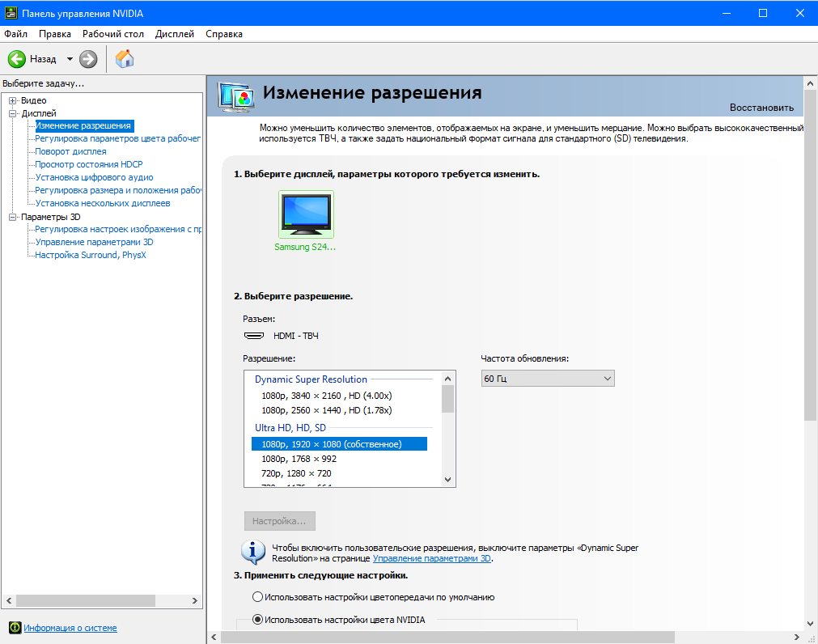
Task: Open Регулировка параметров цвета рабочего стола
Action: point(117,138)
